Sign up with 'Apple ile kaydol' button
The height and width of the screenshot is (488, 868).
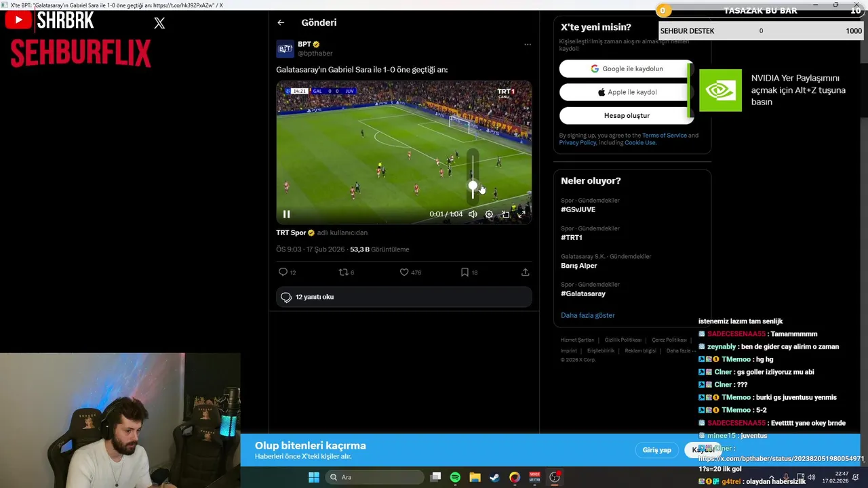[627, 92]
